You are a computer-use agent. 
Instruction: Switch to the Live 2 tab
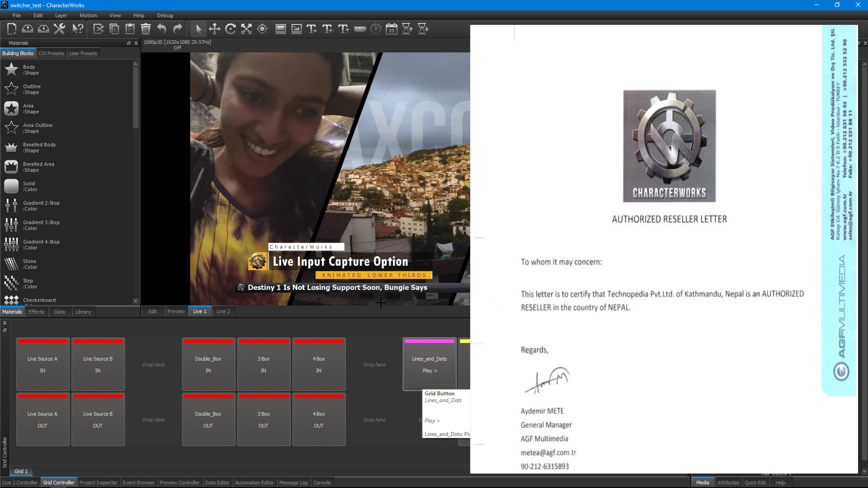[223, 311]
